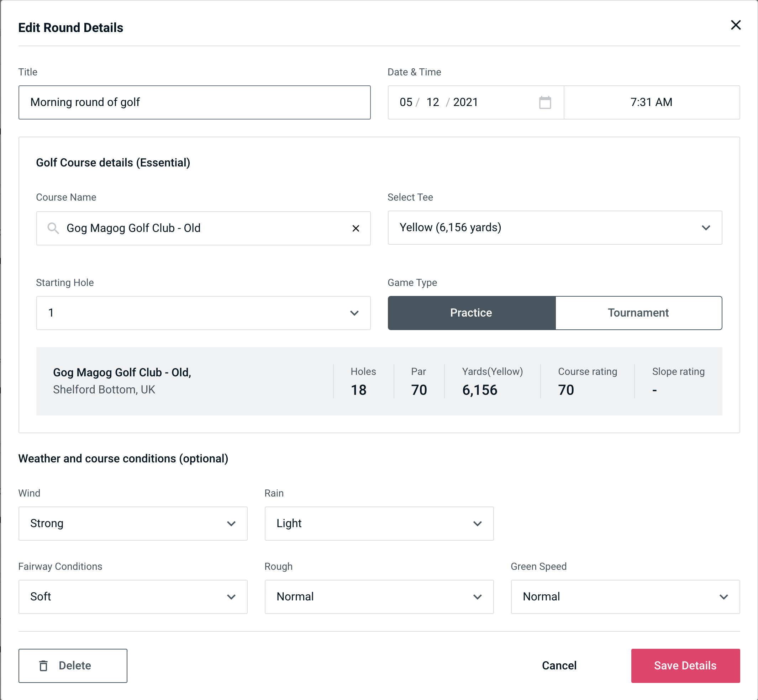Click the calendar icon for date picker
Screen dimensions: 758x700
tap(544, 102)
